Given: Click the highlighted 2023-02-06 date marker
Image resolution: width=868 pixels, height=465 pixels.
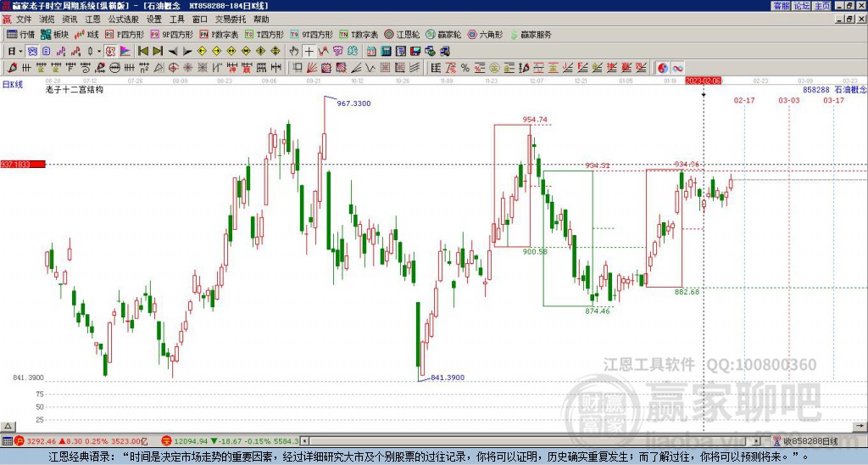Looking at the screenshot, I should point(704,81).
